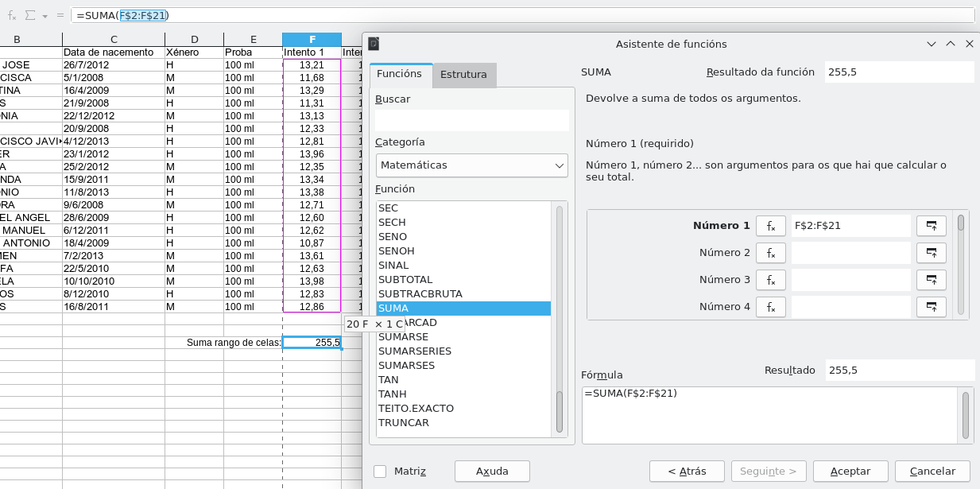Select SUMARSES in the function list
Screen dimensions: 980x489
[x=463, y=366]
